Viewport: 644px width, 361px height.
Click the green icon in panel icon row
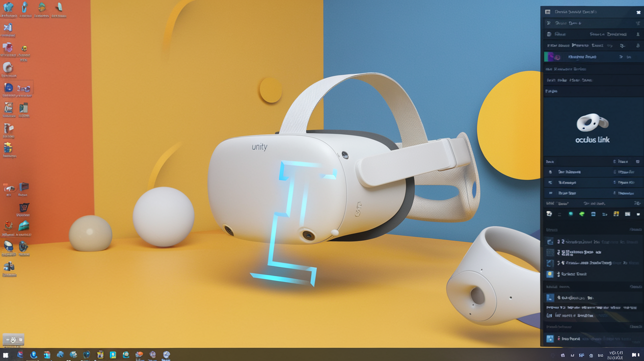point(582,214)
